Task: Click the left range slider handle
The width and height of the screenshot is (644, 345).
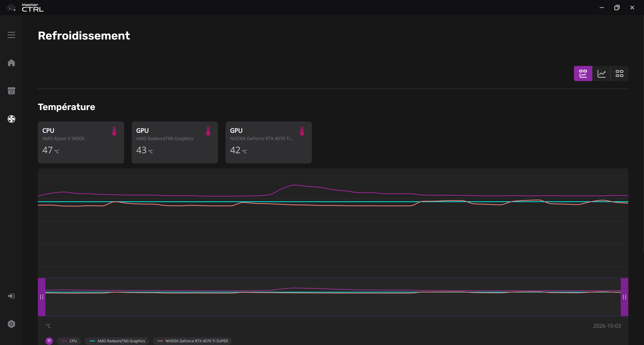Action: tap(42, 297)
